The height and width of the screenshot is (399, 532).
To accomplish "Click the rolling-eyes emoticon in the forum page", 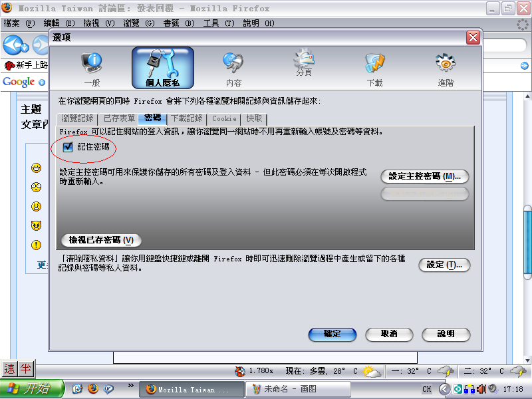I will point(37,188).
